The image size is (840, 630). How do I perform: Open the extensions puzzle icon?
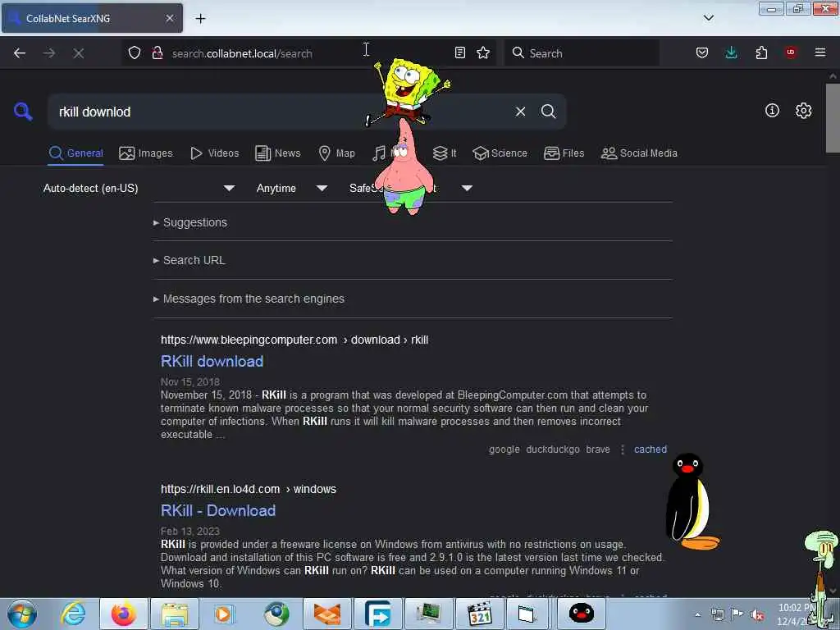click(761, 53)
